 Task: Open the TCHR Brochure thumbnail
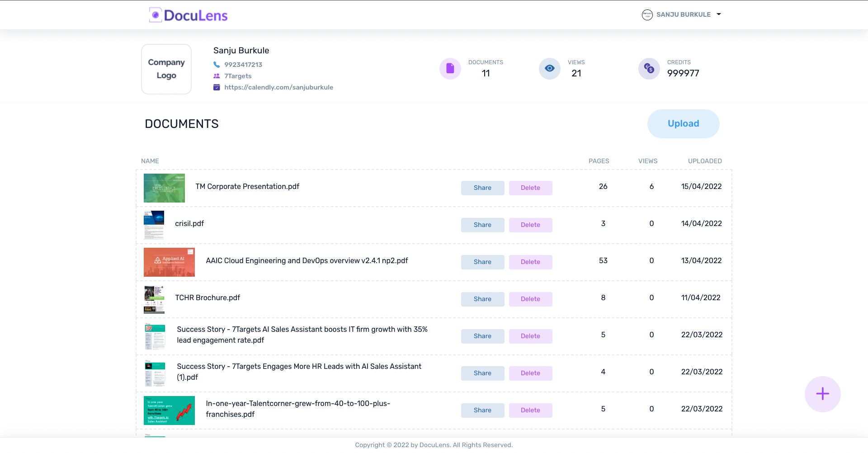(x=154, y=299)
